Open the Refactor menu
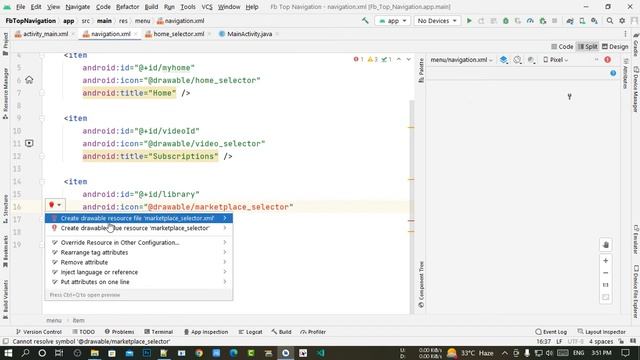The width and height of the screenshot is (640, 360). [127, 7]
